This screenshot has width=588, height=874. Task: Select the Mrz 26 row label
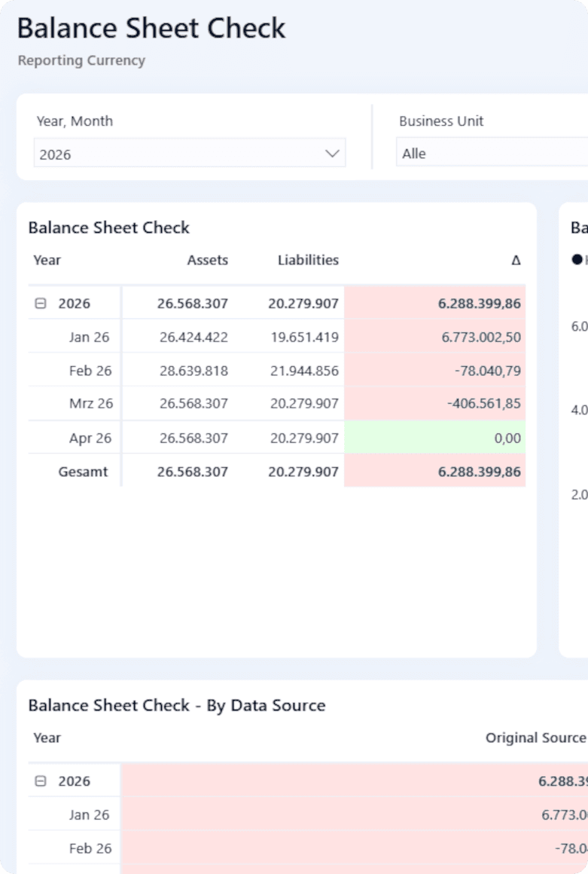pos(91,403)
